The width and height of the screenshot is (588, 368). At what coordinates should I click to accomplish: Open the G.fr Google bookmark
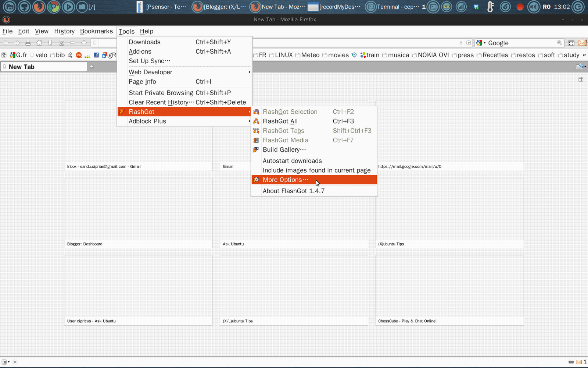pos(19,55)
